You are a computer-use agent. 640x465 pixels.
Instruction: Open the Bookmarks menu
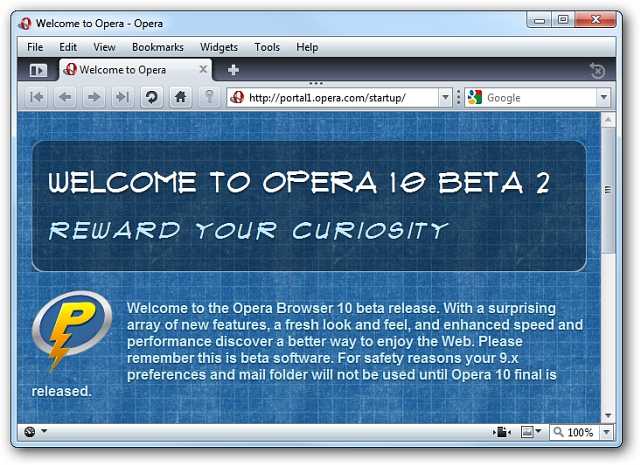[158, 47]
